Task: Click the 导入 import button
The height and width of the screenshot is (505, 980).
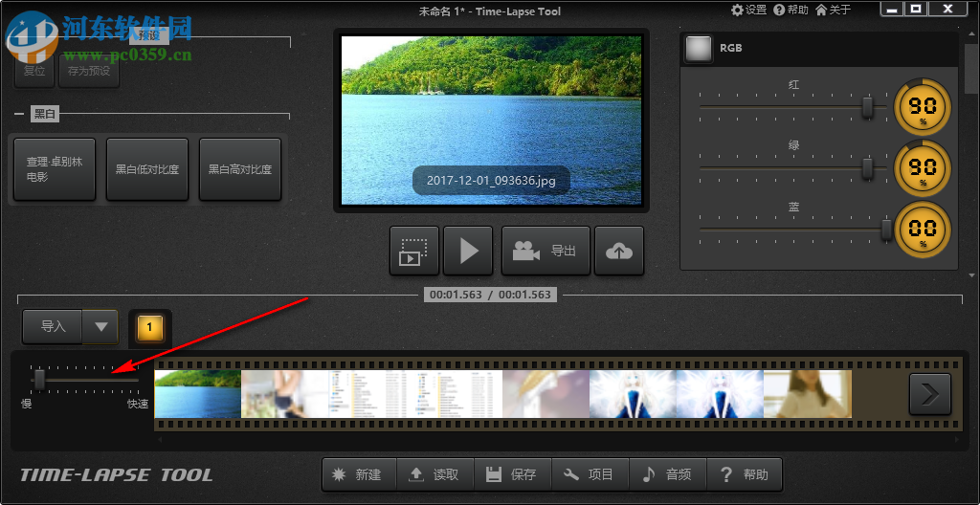Action: (x=54, y=326)
